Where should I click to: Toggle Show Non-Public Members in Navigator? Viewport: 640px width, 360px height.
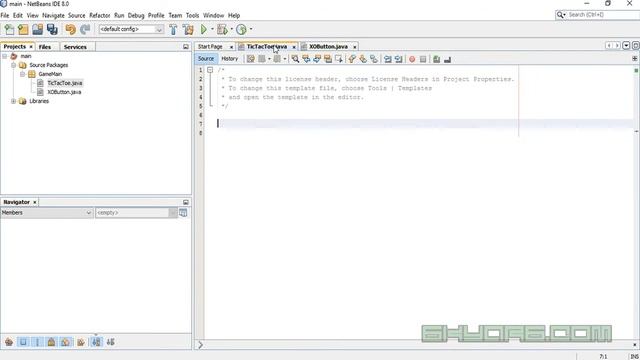51,342
